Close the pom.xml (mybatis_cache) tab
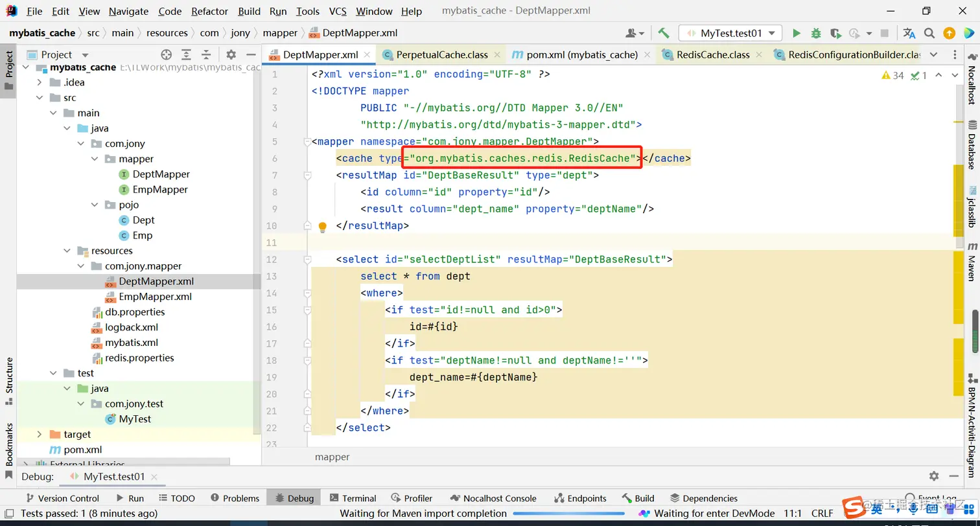The width and height of the screenshot is (980, 526). [x=648, y=55]
